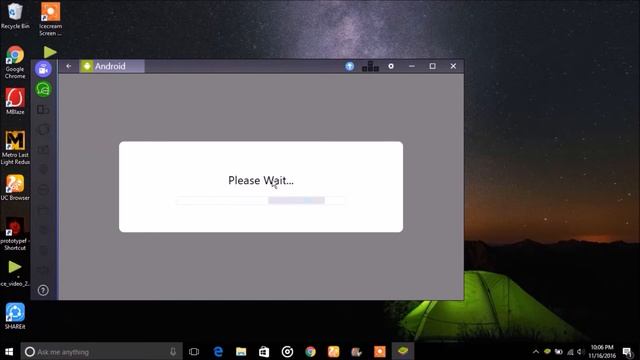The height and width of the screenshot is (360, 640).
Task: Open Metro Last Light Redux shortcut
Action: (x=15, y=148)
